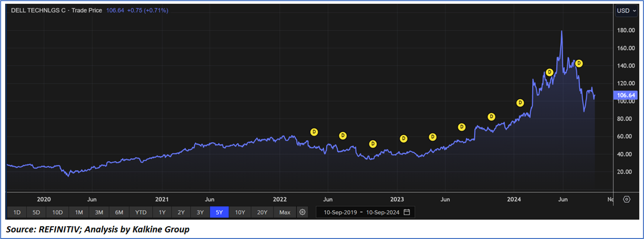Click first dividend marker after 2022
Image resolution: width=644 pixels, height=239 pixels.
pyautogui.click(x=313, y=132)
